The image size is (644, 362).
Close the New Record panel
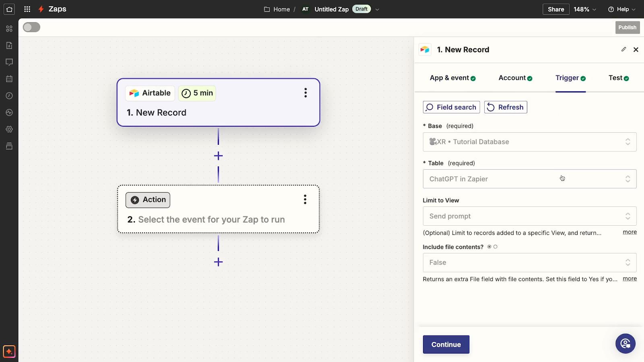636,49
